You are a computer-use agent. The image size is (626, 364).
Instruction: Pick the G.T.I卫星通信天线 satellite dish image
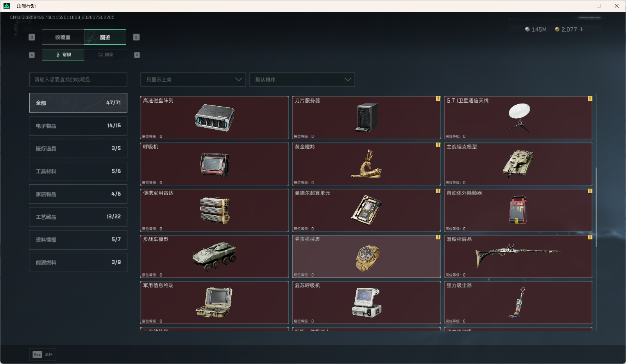coord(519,118)
